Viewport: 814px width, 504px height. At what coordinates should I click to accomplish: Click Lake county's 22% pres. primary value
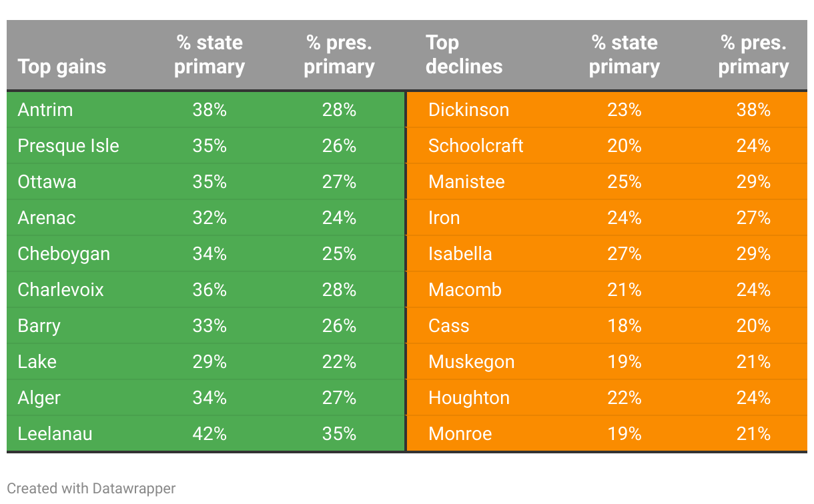point(339,362)
